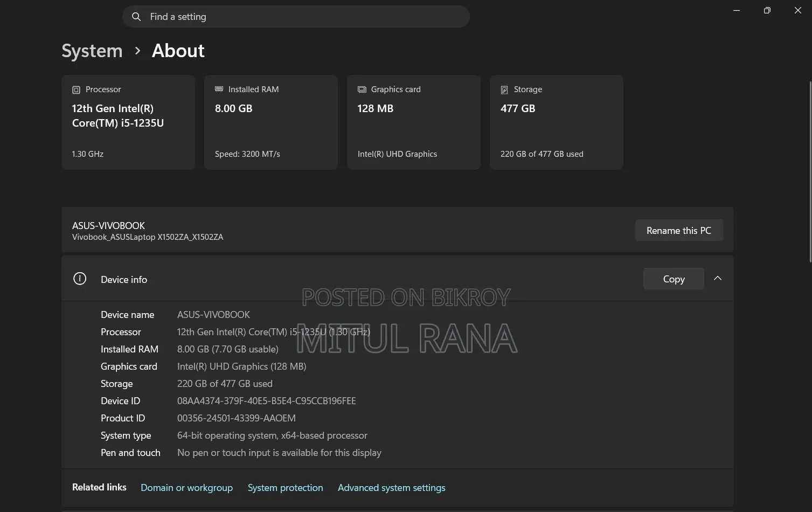
Task: Select the 12th Gen Intel Core i5-1235U card text
Action: [x=118, y=116]
